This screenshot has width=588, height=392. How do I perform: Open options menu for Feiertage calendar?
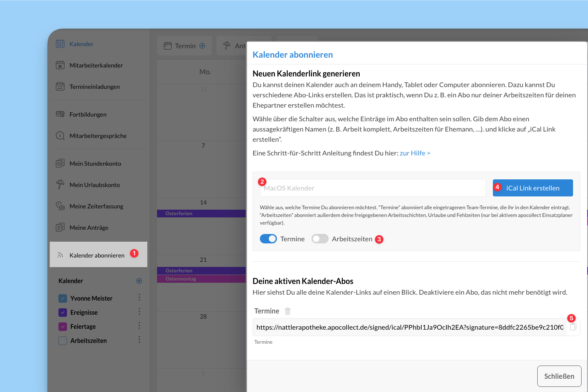coord(139,326)
